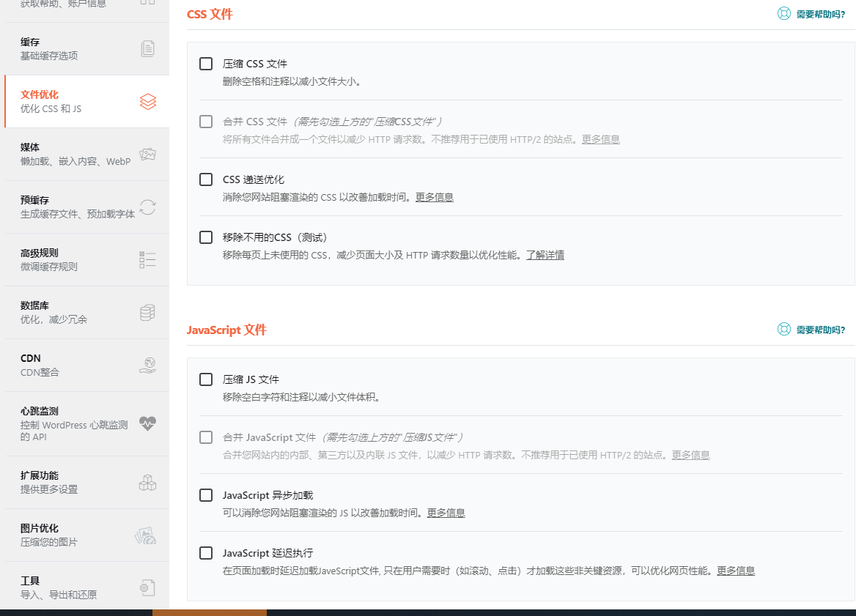Image resolution: width=856 pixels, height=616 pixels.
Task: Enable the 压缩 JS 文件 checkbox
Action: [x=206, y=379]
